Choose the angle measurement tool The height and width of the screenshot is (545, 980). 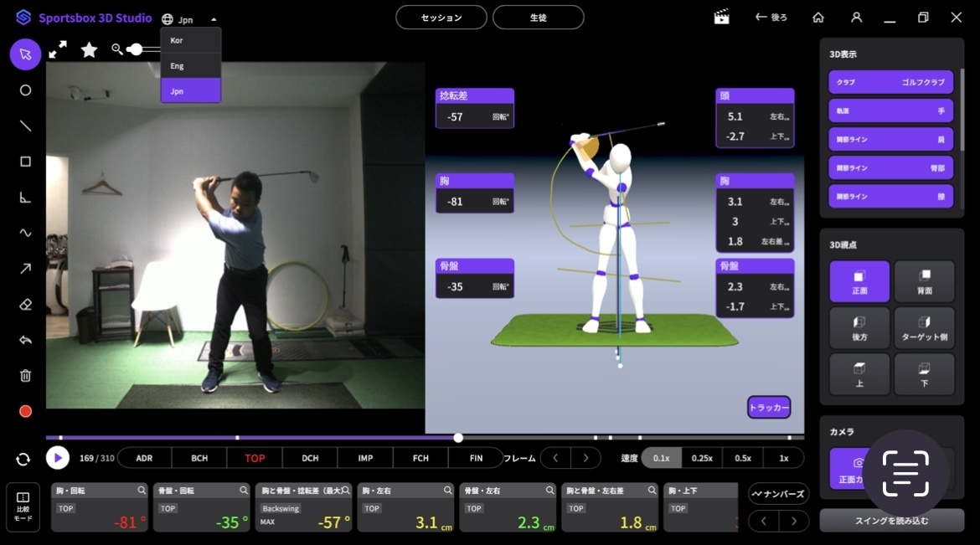(x=25, y=198)
